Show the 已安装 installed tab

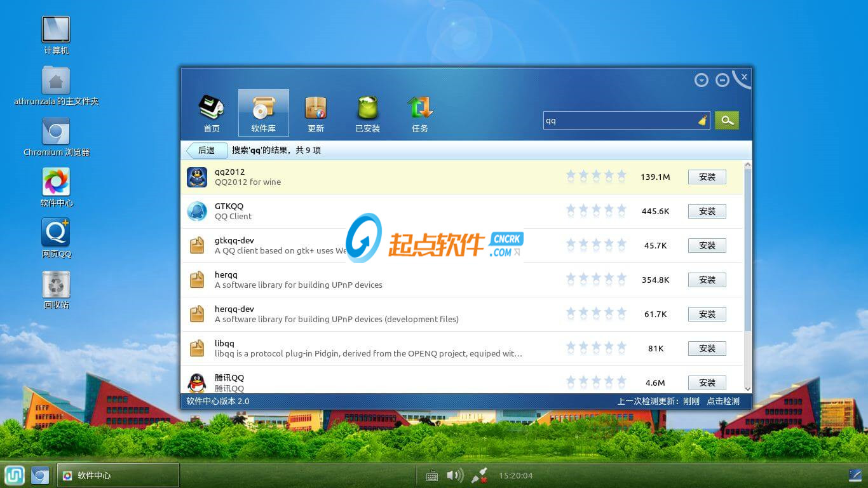(x=368, y=114)
